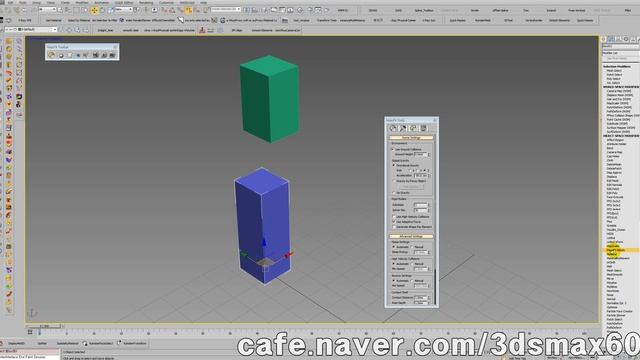Click the Align tool in main toolbar
The height and width of the screenshot is (360, 640).
(254, 10)
